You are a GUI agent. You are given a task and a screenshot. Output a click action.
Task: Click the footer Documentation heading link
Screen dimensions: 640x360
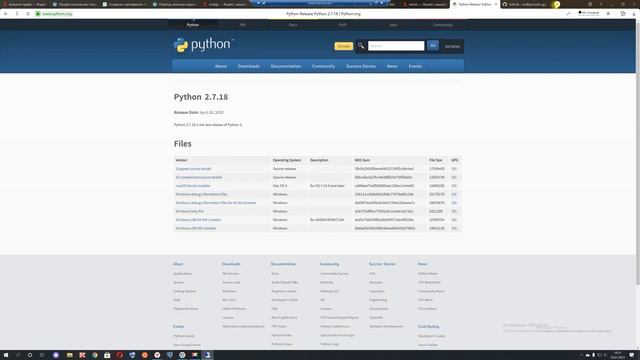(x=283, y=264)
